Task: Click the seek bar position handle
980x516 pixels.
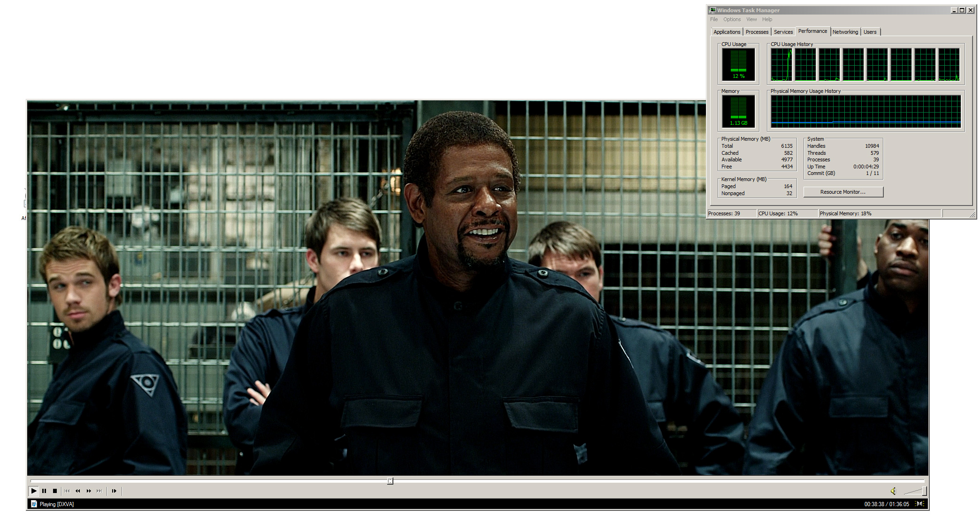Action: click(x=390, y=481)
